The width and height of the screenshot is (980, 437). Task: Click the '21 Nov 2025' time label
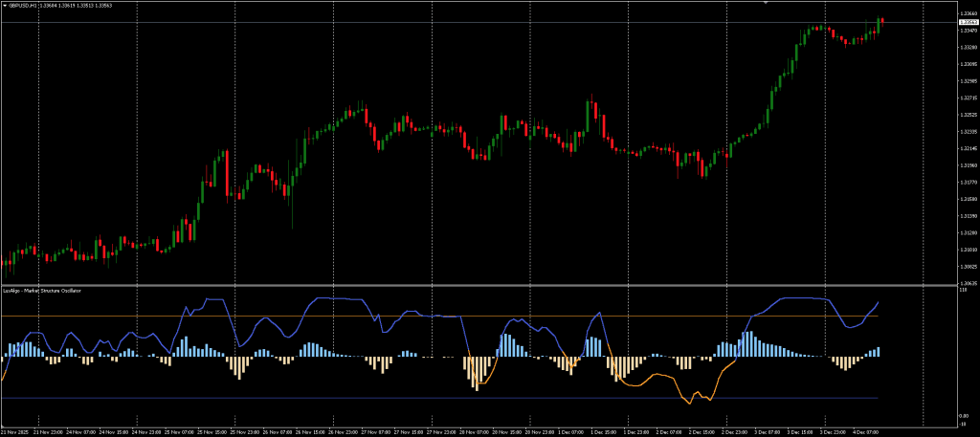13,431
